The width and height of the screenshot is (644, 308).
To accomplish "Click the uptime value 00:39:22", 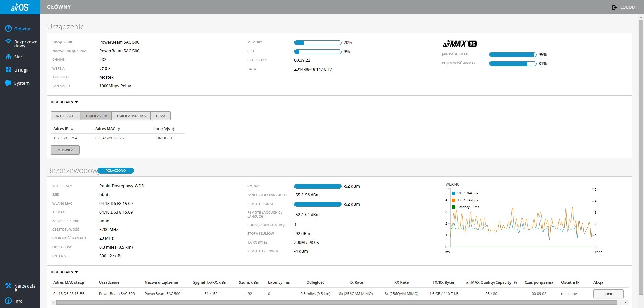I will click(x=302, y=60).
